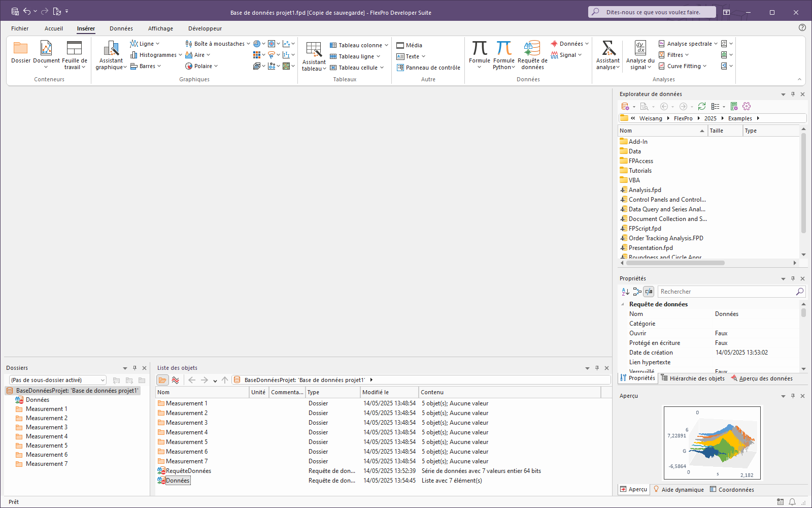
Task: Toggle categorized view in Propriétés panel
Action: [x=637, y=292]
